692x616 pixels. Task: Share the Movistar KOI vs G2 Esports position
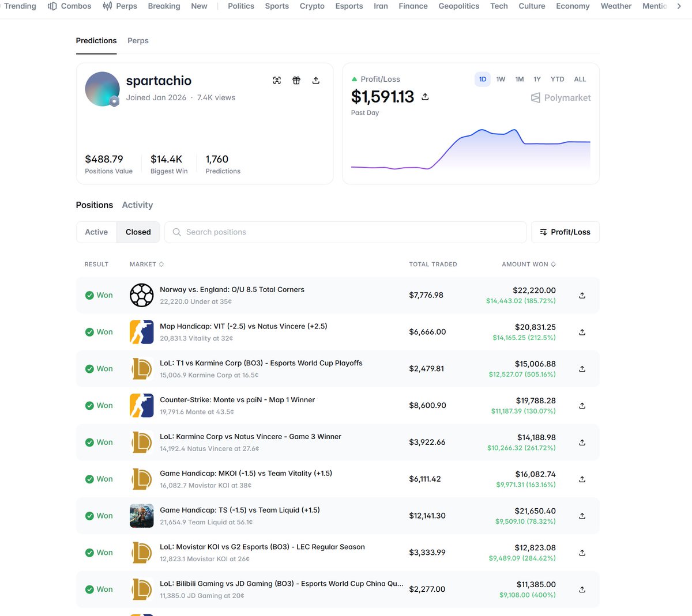(582, 553)
